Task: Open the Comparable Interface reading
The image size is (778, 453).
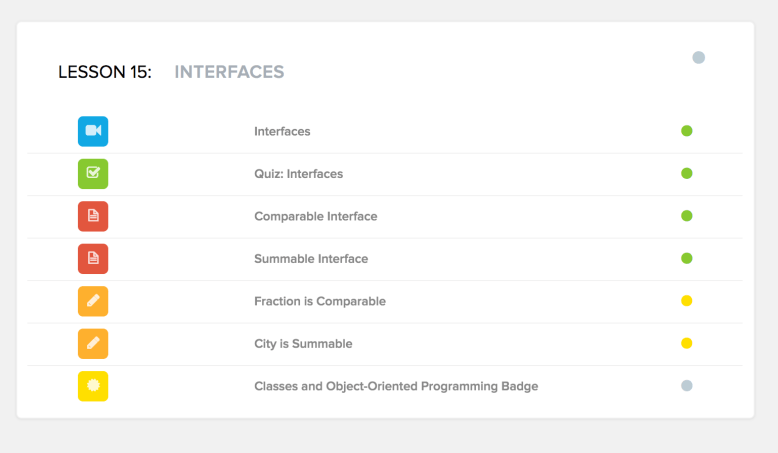Action: pyautogui.click(x=315, y=216)
